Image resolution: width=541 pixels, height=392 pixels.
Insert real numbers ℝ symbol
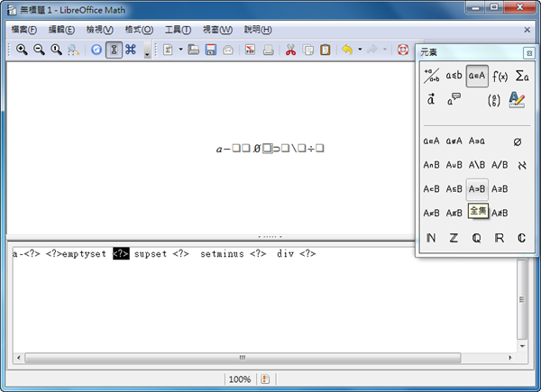coord(499,238)
